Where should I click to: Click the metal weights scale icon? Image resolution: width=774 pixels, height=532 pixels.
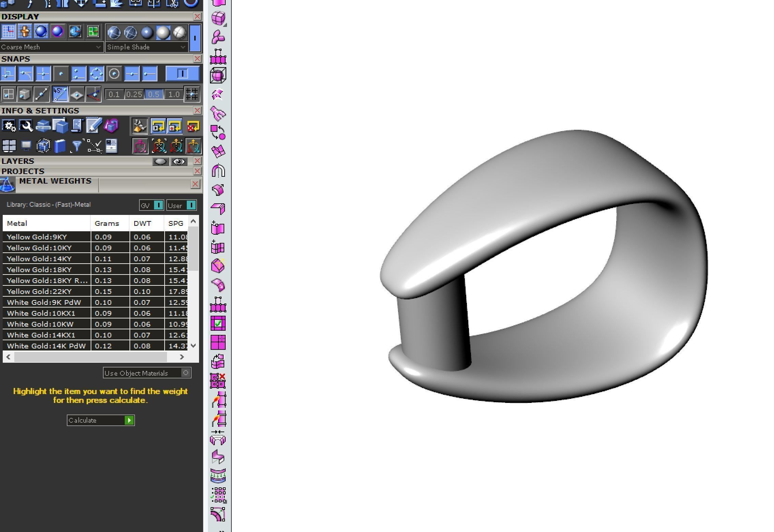coord(7,185)
